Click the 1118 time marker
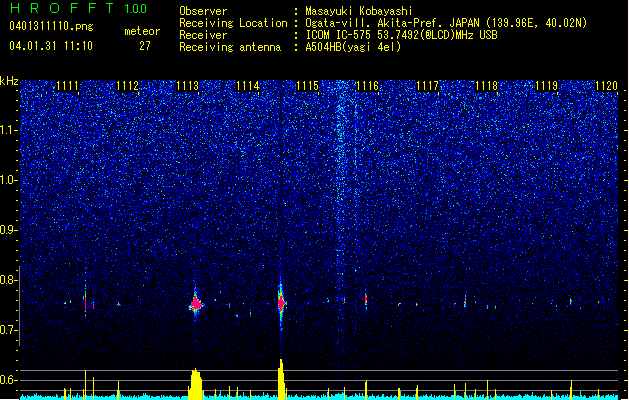 (487, 86)
